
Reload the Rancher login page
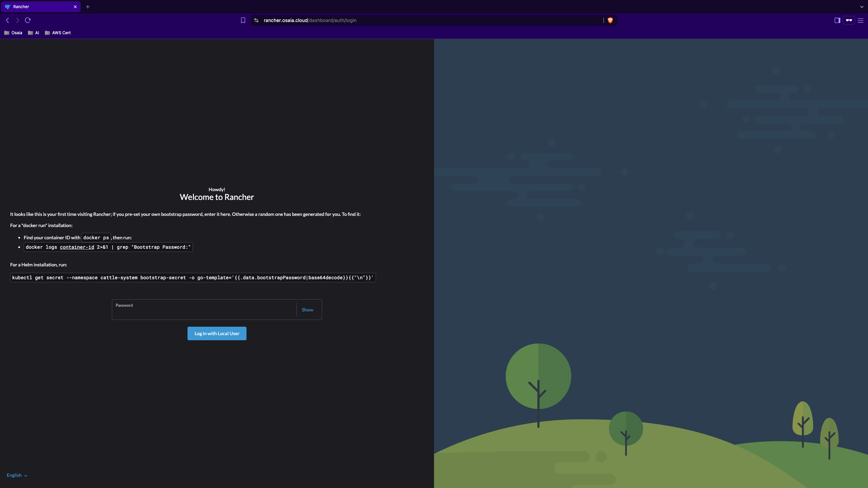click(28, 20)
